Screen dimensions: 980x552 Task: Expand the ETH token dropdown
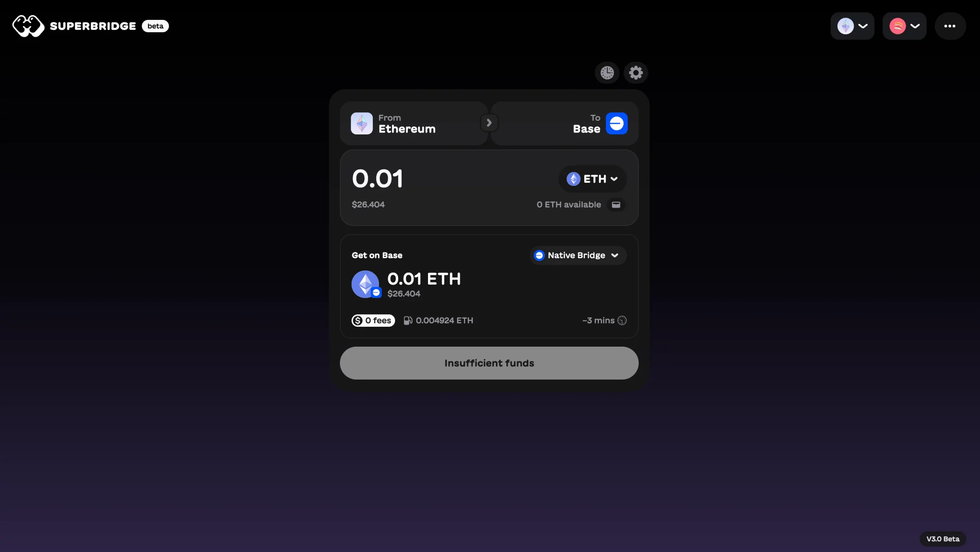click(x=592, y=179)
